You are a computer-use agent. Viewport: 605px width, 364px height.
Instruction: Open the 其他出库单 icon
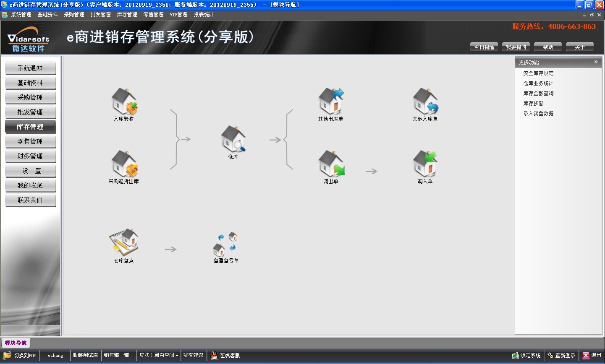click(331, 101)
